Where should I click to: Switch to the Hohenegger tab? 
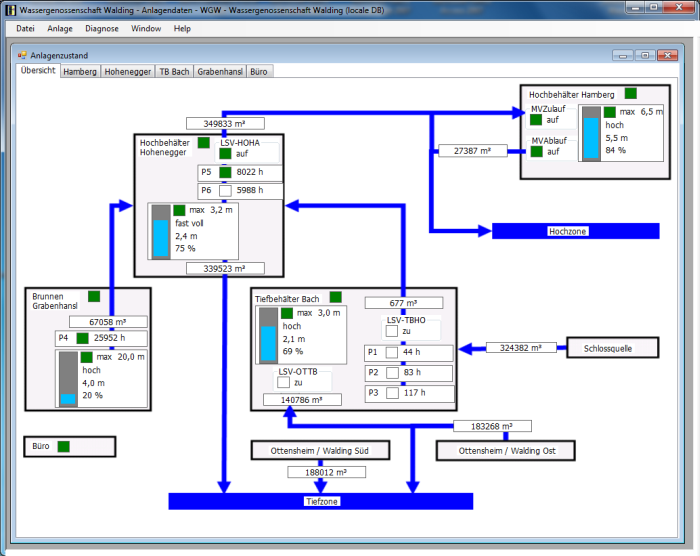128,72
